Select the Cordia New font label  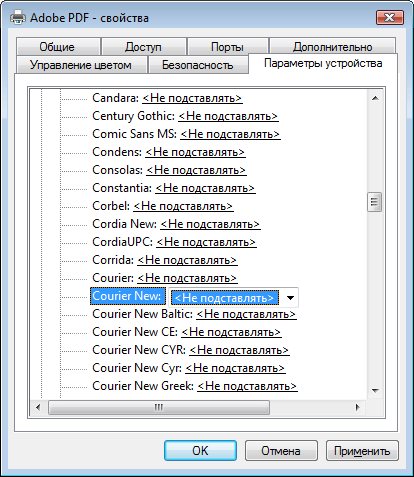pyautogui.click(x=124, y=224)
